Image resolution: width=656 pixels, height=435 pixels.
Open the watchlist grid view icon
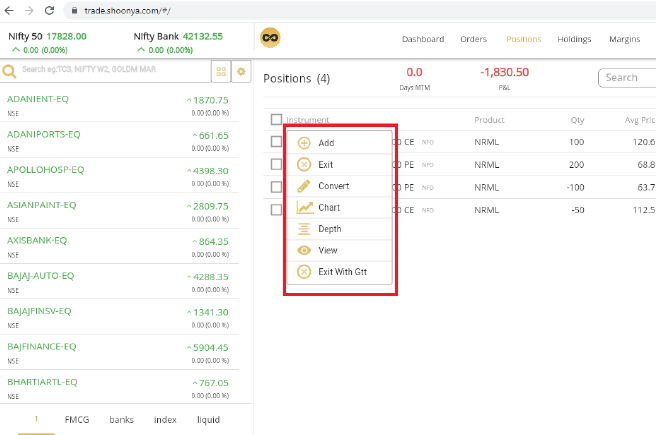pyautogui.click(x=221, y=72)
